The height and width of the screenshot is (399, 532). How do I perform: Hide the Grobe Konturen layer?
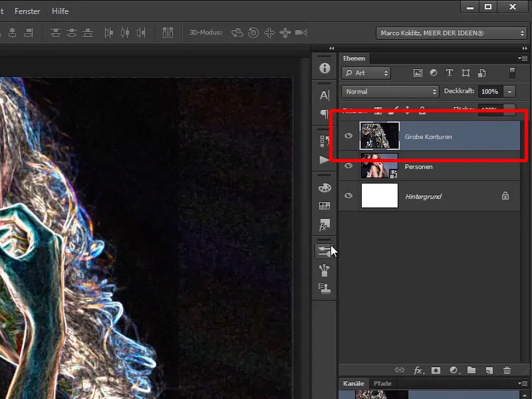coord(348,136)
